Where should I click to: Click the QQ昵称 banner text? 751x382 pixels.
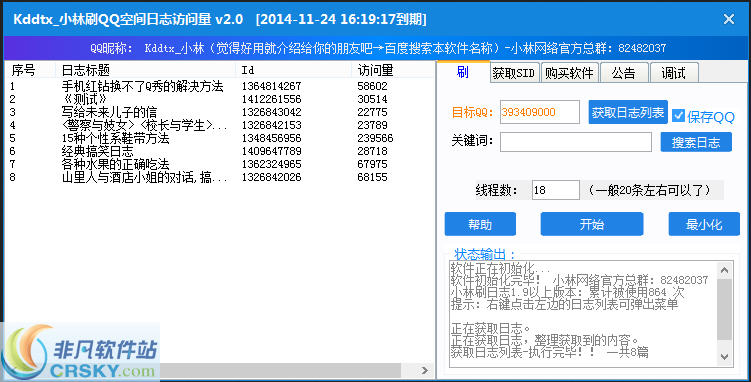pos(378,48)
